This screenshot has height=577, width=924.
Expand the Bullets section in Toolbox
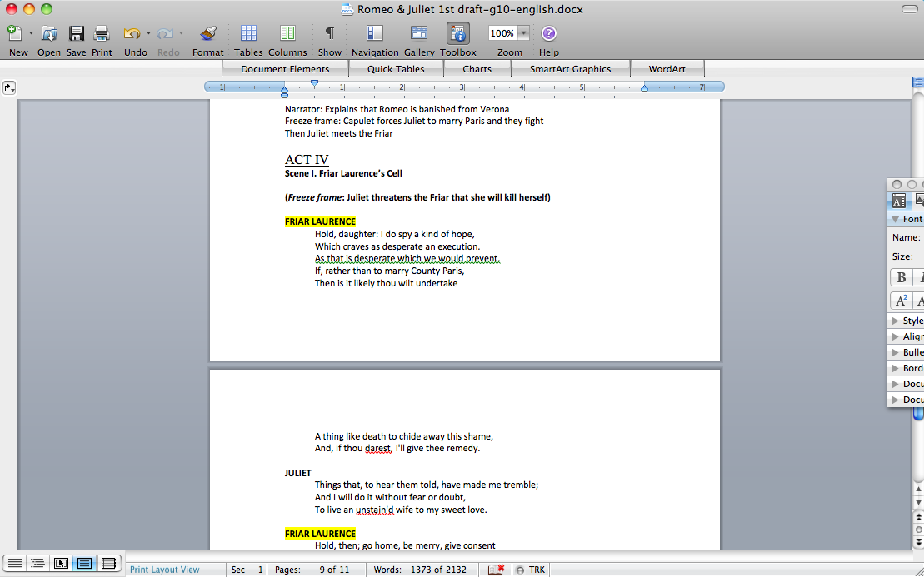[x=895, y=352]
